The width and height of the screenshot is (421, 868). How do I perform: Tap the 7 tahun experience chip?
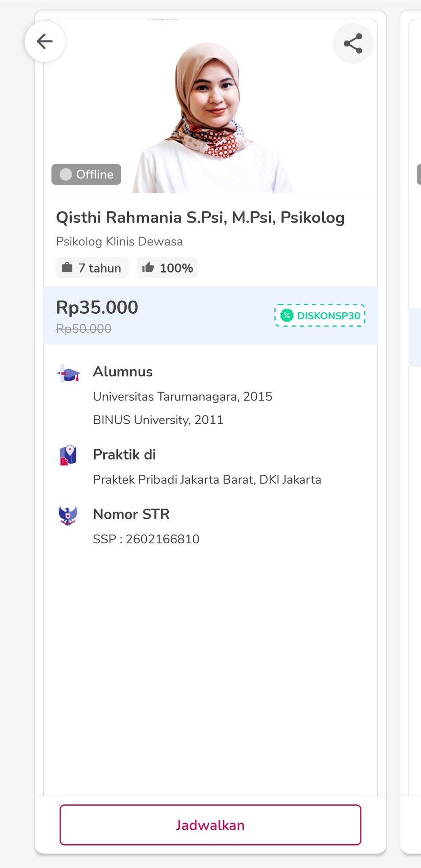coord(92,268)
